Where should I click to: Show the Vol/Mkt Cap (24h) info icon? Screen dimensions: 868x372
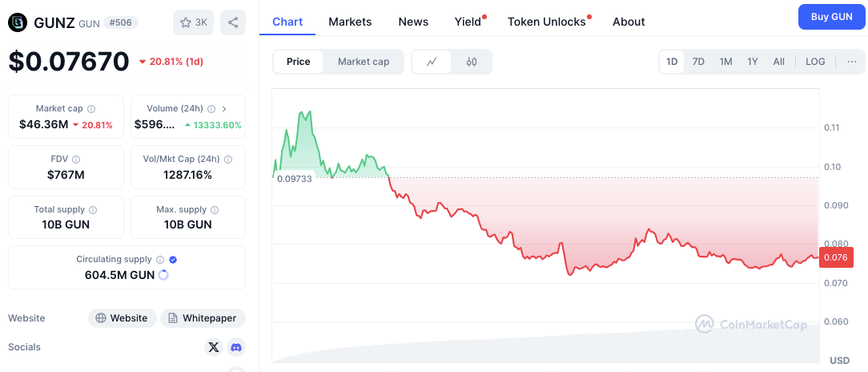coord(228,159)
